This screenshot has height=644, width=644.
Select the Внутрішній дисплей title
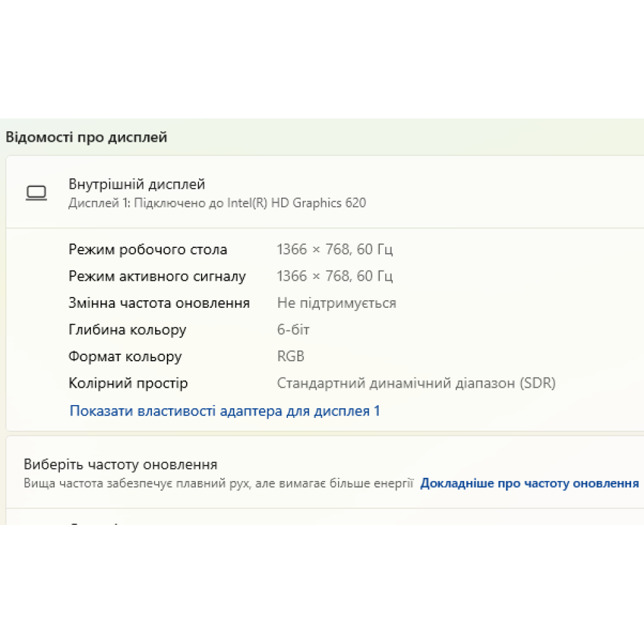[137, 185]
